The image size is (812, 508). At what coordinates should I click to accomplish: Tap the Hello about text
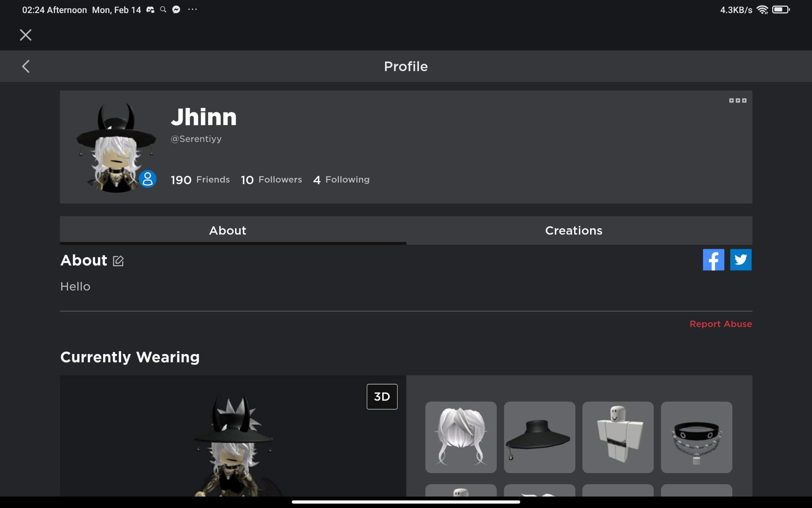click(x=75, y=287)
